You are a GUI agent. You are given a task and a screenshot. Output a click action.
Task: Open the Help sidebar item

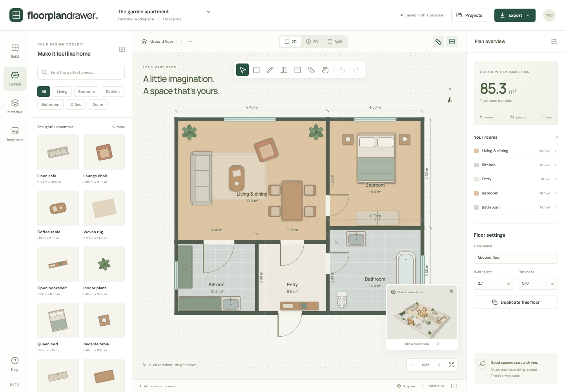point(15,364)
